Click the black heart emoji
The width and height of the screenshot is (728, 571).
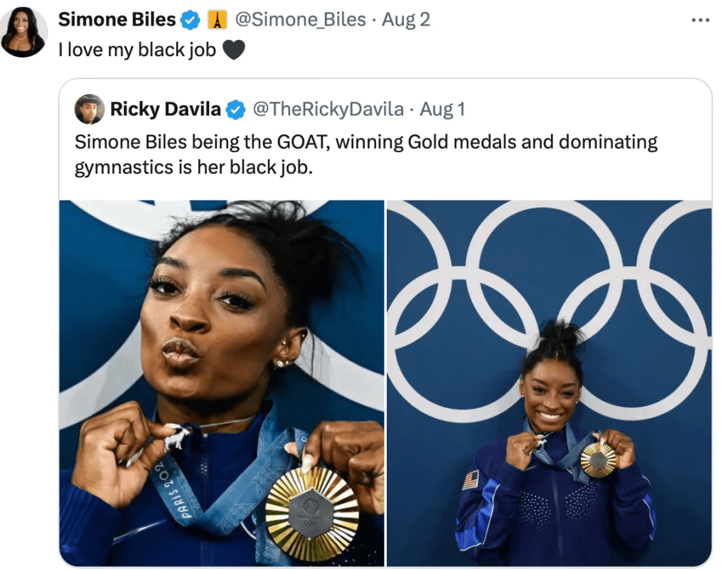[x=233, y=50]
